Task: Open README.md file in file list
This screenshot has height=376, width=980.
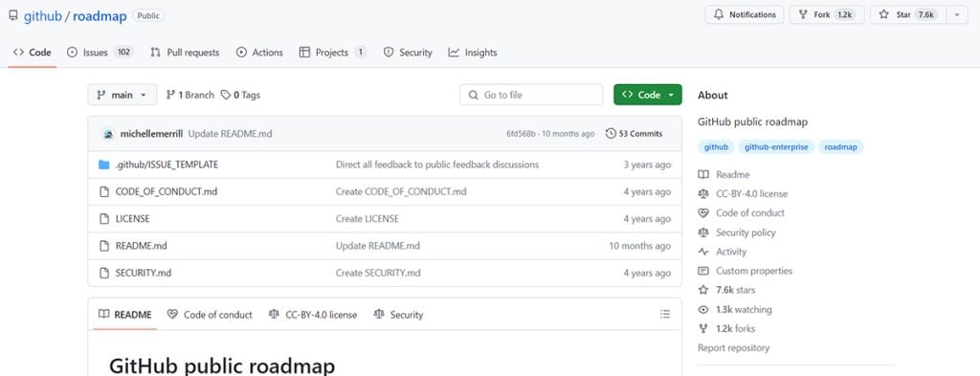Action: pyautogui.click(x=142, y=246)
